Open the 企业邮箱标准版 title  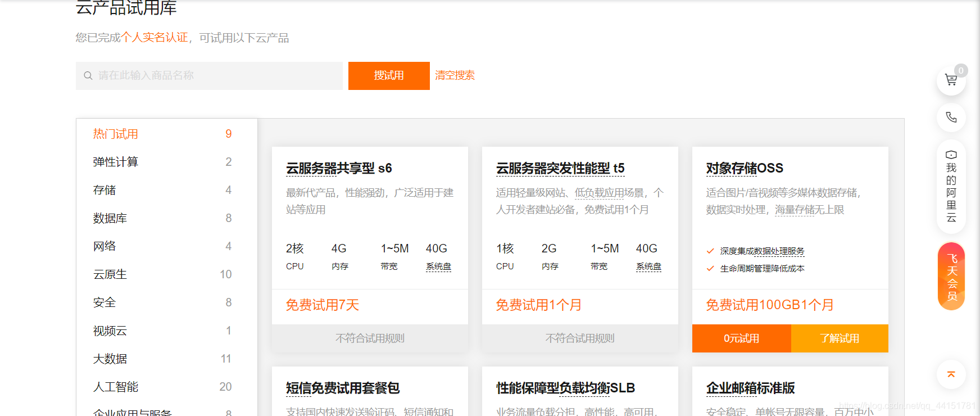coord(750,388)
